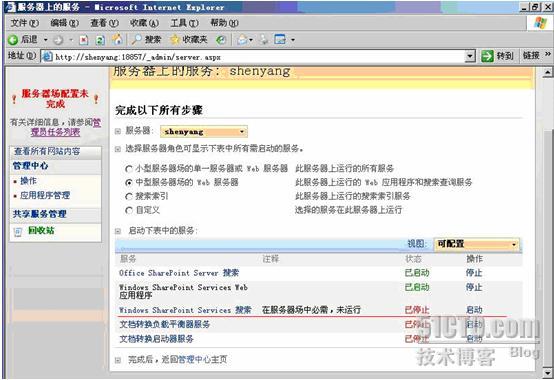Click the IE window title icon
The image size is (554, 380).
coord(11,7)
